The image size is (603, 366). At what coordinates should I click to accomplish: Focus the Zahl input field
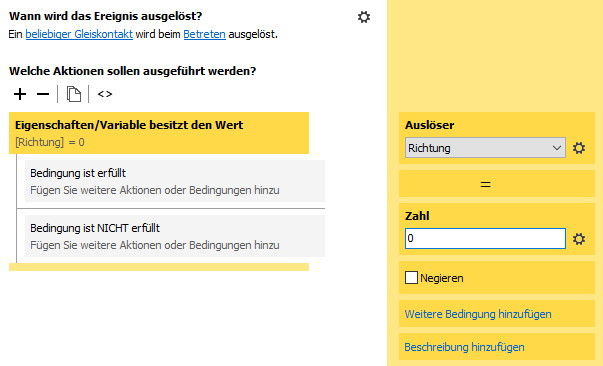pos(485,238)
